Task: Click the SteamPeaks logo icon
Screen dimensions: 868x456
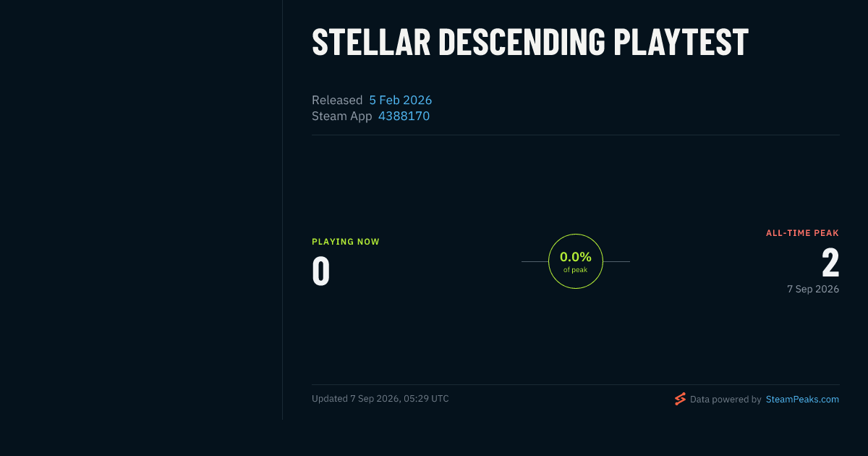Action: pos(680,399)
